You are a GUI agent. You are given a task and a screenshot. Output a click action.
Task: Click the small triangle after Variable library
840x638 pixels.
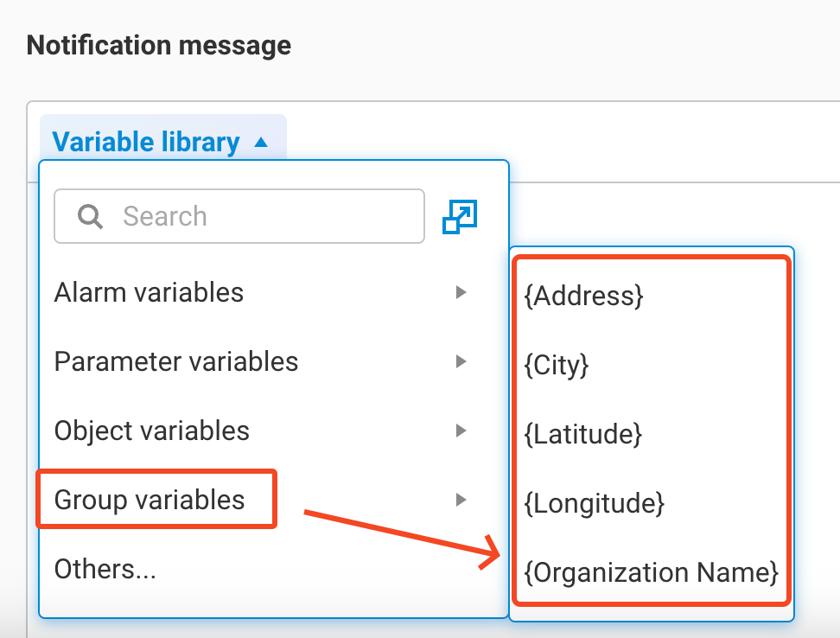pyautogui.click(x=261, y=143)
